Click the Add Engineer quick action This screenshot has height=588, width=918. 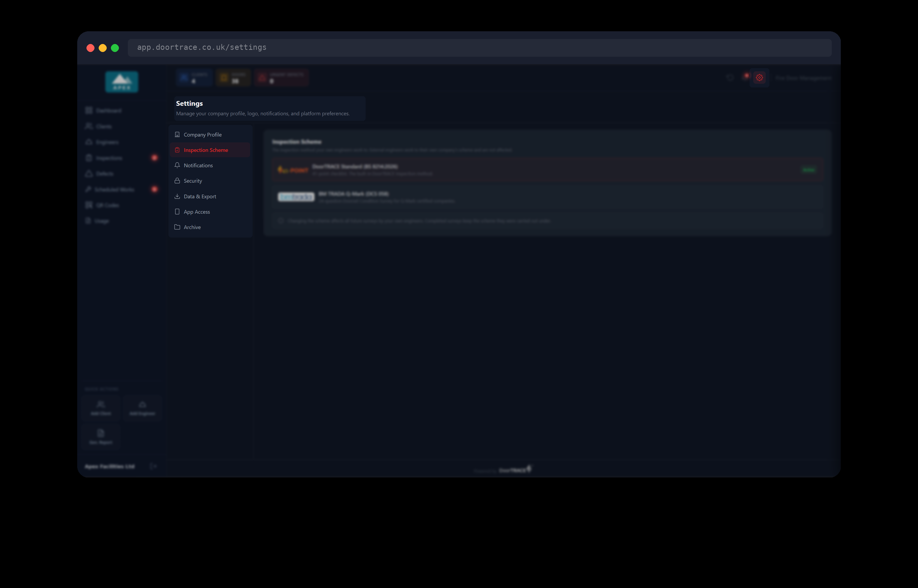142,408
